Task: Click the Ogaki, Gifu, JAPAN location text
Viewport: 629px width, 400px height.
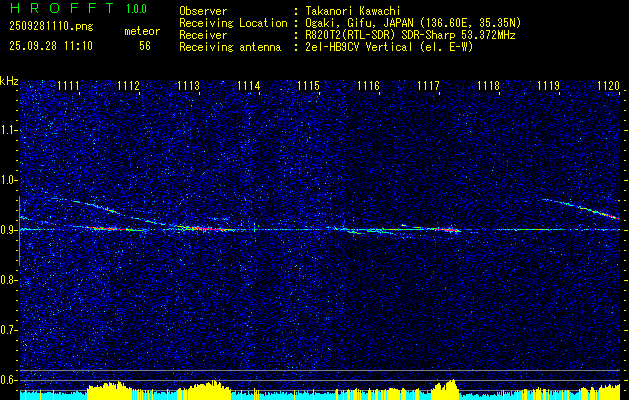Action: pyautogui.click(x=413, y=23)
